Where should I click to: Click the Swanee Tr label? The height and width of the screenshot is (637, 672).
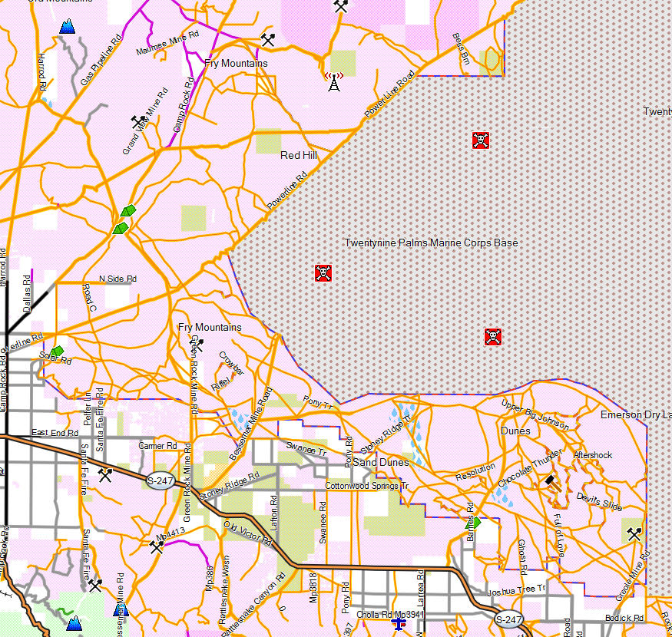tap(306, 449)
